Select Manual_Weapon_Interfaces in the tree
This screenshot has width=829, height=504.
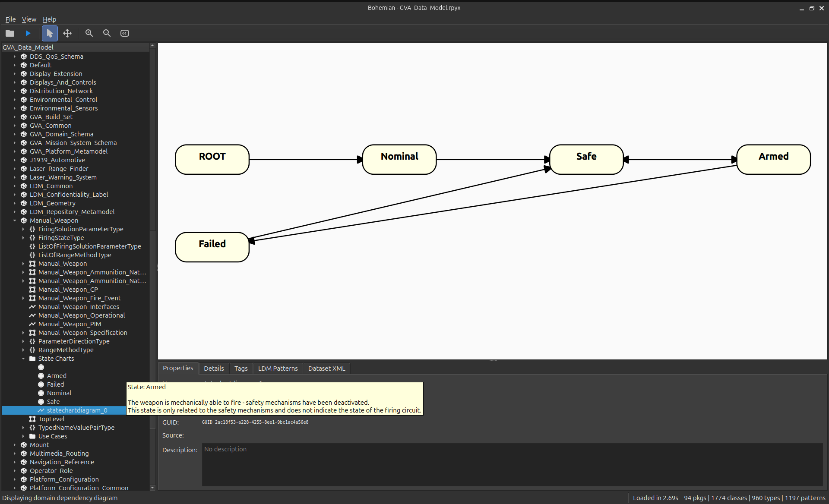click(x=79, y=307)
